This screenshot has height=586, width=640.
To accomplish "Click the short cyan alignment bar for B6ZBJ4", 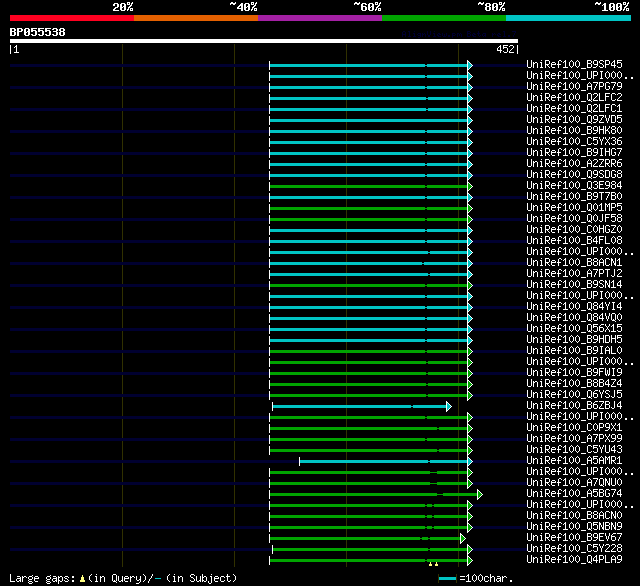I will tap(360, 406).
